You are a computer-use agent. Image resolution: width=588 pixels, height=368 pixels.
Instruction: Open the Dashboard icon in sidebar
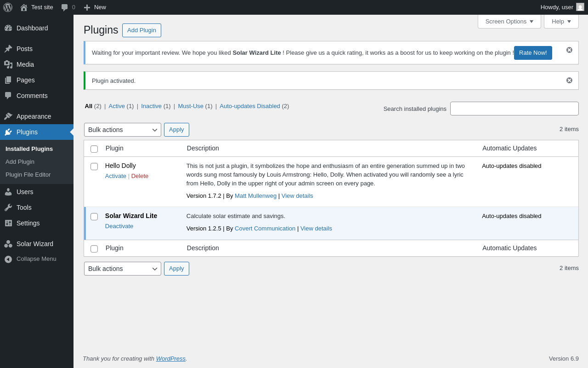[8, 28]
